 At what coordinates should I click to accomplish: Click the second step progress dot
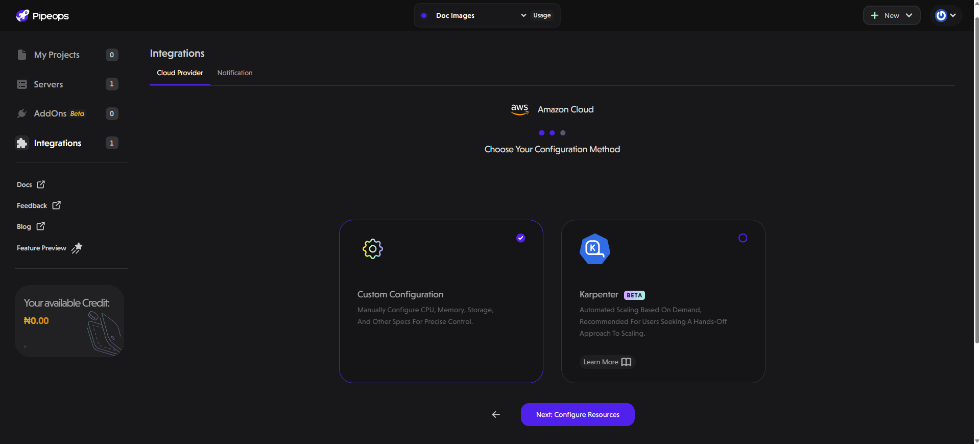(552, 133)
